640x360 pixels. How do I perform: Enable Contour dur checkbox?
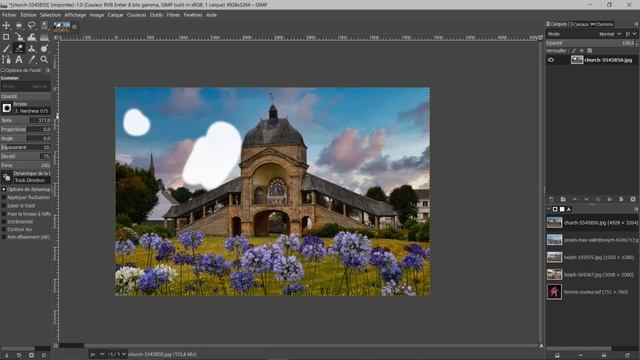point(4,229)
